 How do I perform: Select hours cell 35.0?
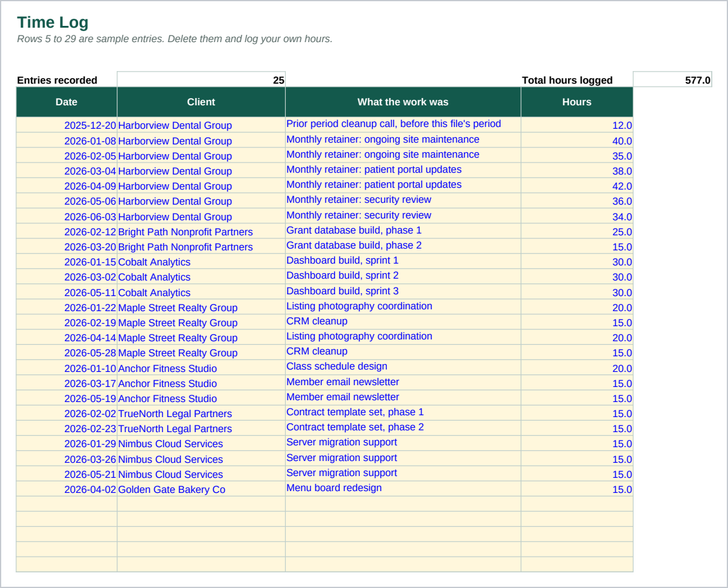click(x=577, y=155)
